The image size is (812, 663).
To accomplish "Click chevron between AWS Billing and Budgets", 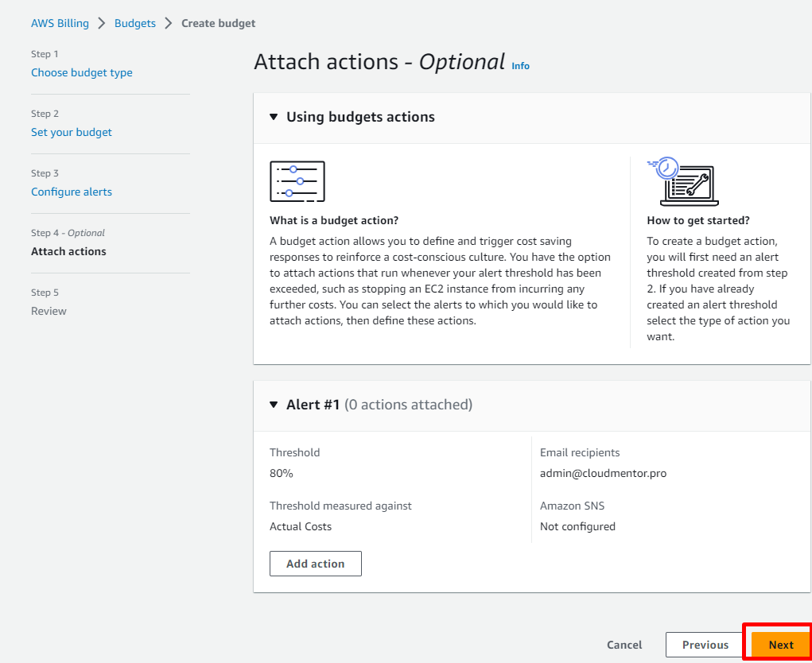I will pyautogui.click(x=102, y=23).
